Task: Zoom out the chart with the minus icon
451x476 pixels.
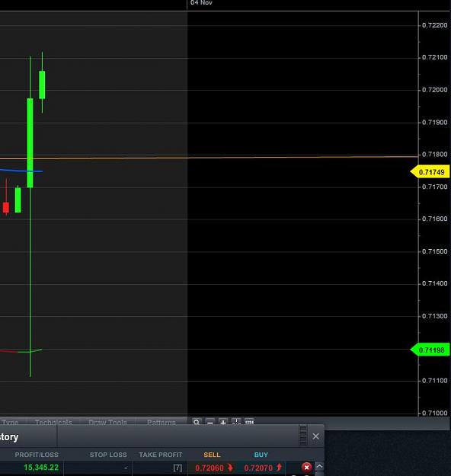Action: pos(210,422)
